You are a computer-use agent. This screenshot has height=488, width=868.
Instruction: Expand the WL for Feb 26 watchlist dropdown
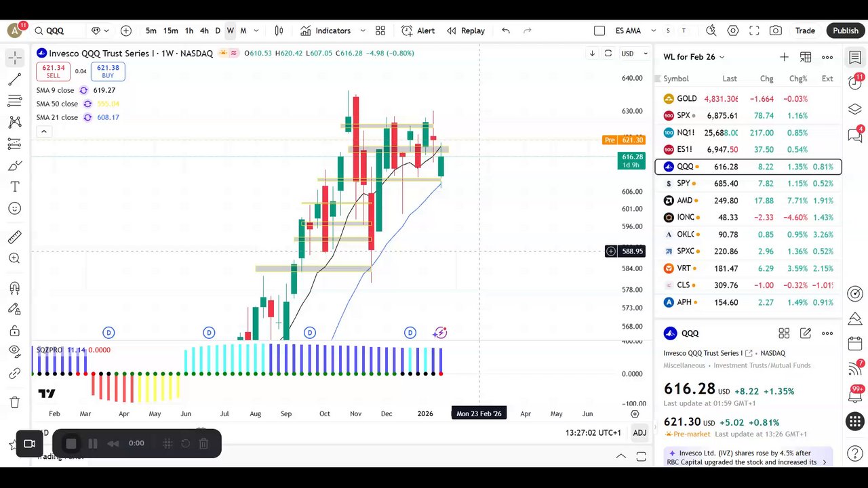pos(694,57)
